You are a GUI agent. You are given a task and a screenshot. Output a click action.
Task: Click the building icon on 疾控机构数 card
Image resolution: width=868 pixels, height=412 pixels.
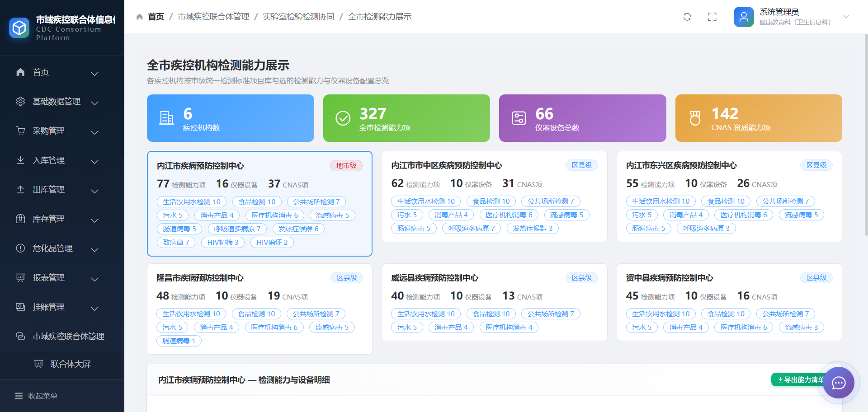point(167,118)
